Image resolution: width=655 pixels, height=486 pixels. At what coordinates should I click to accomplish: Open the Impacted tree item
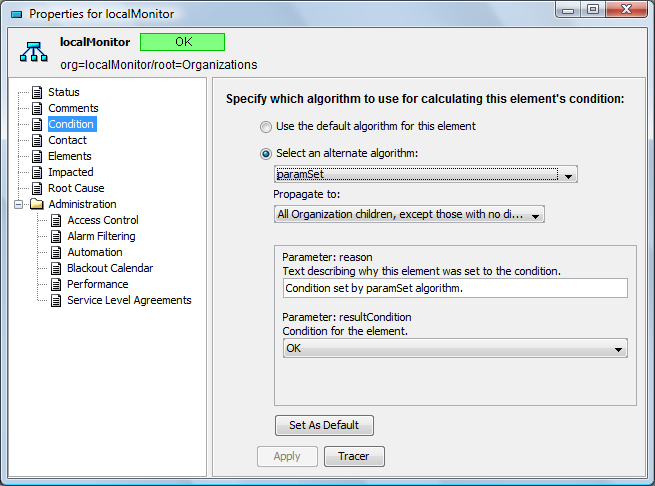(x=71, y=172)
